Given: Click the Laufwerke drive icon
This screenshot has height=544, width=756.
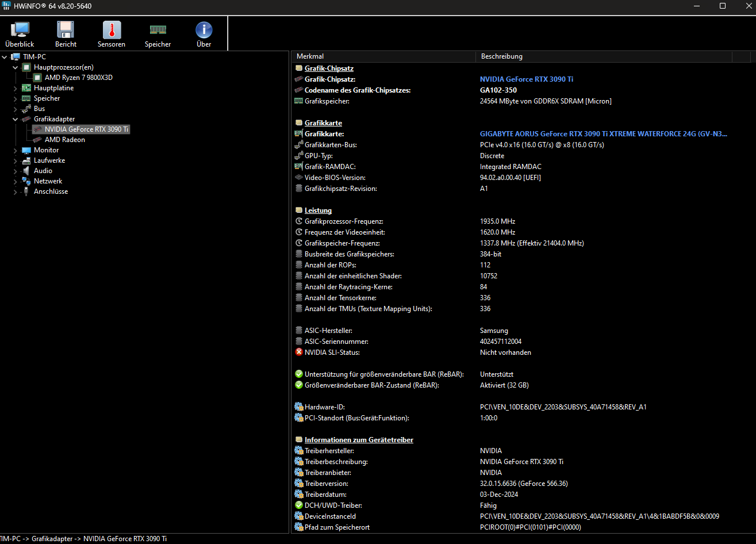Looking at the screenshot, I should (26, 160).
